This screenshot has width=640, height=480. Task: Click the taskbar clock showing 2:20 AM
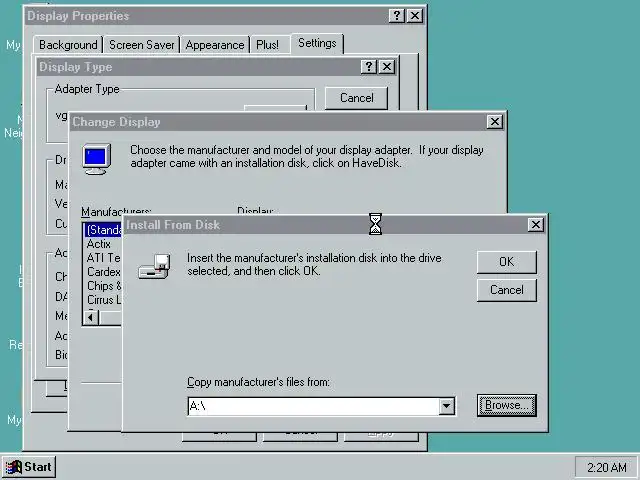(607, 467)
